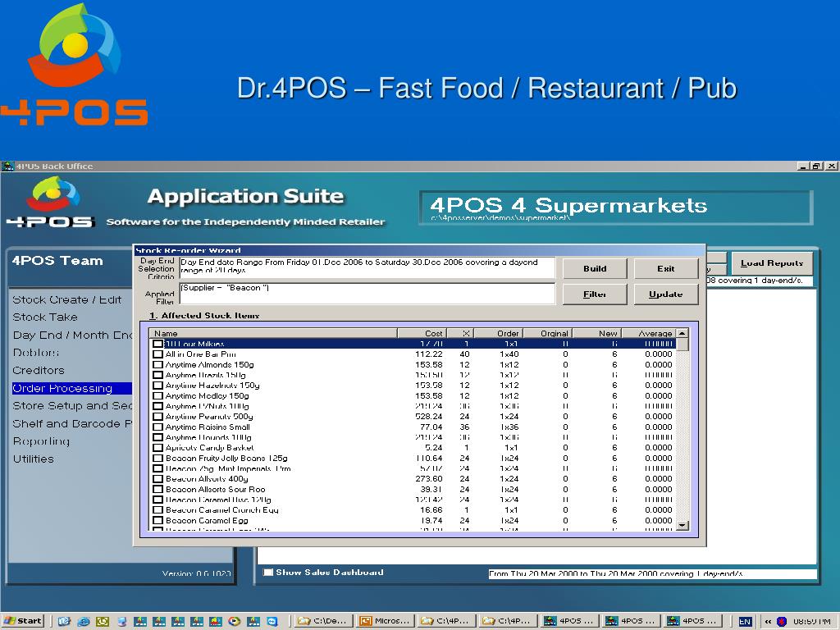Screen dimensions: 840x630
Task: Sort the list by the Cost column header
Action: click(x=422, y=333)
